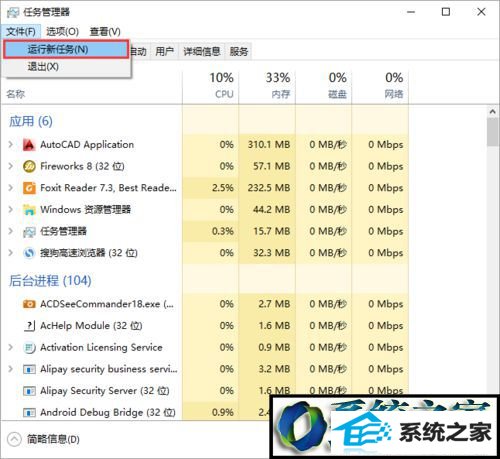Click the 任务管理器 row icon

click(29, 232)
